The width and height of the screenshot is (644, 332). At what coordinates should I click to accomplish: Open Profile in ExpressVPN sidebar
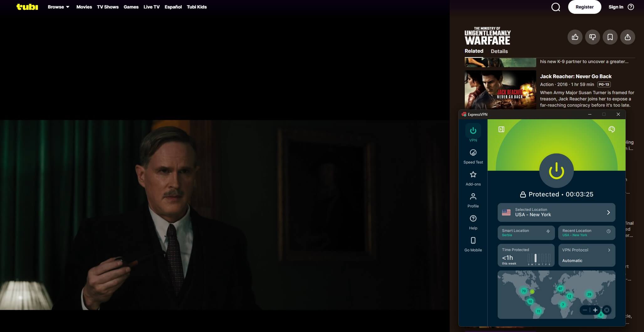tap(473, 200)
